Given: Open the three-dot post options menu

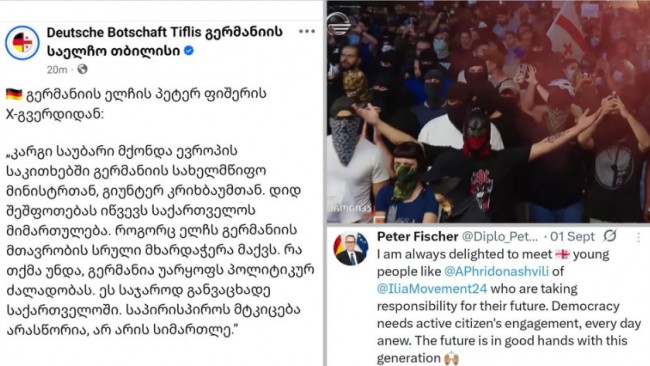Looking at the screenshot, I should click(x=307, y=32).
